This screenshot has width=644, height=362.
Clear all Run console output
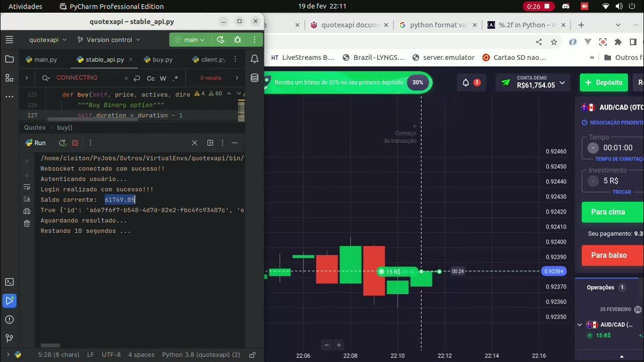27,223
